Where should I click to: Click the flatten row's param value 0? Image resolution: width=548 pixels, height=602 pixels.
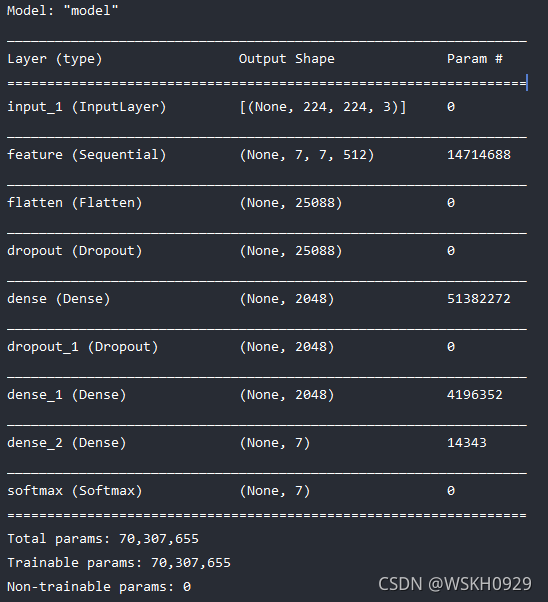pyautogui.click(x=451, y=203)
